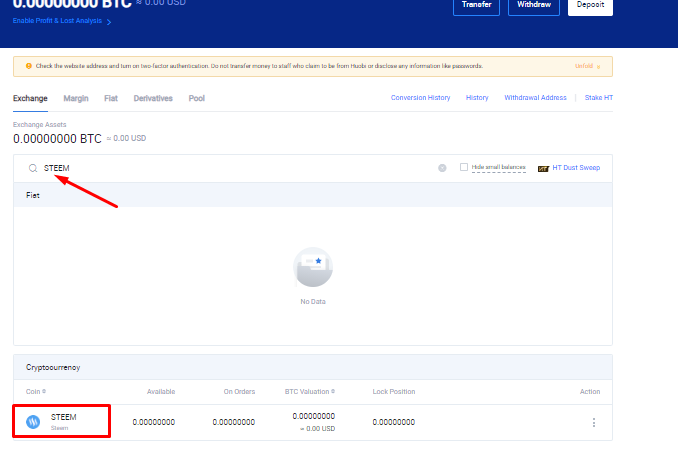Image resolution: width=678 pixels, height=459 pixels.
Task: Open the Stake HT link
Action: (x=599, y=98)
